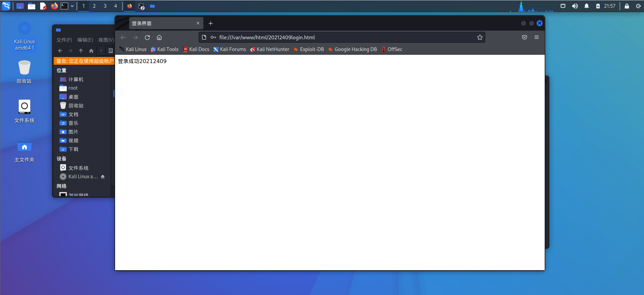644x295 pixels.
Task: Select 桌面 in file manager sidebar
Action: click(82, 97)
